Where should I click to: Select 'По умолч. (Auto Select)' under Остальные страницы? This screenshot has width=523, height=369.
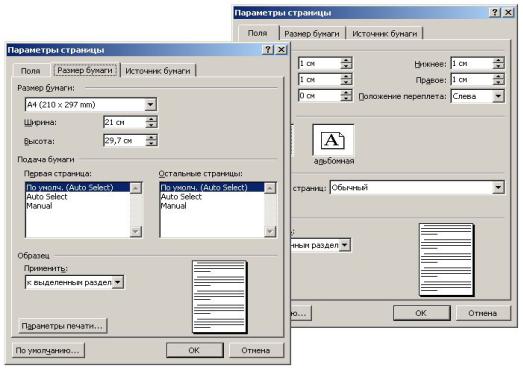click(212, 188)
